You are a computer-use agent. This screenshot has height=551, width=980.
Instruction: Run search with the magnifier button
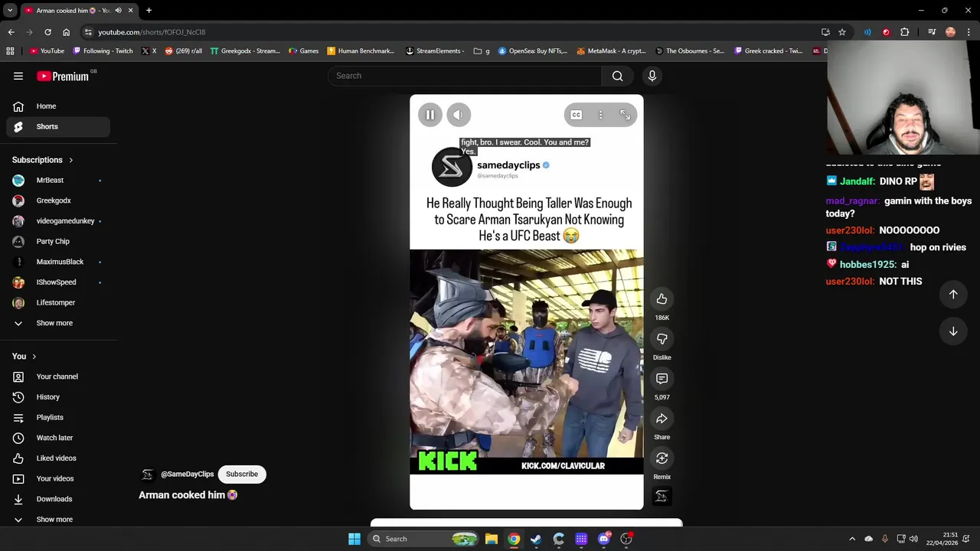(x=618, y=76)
